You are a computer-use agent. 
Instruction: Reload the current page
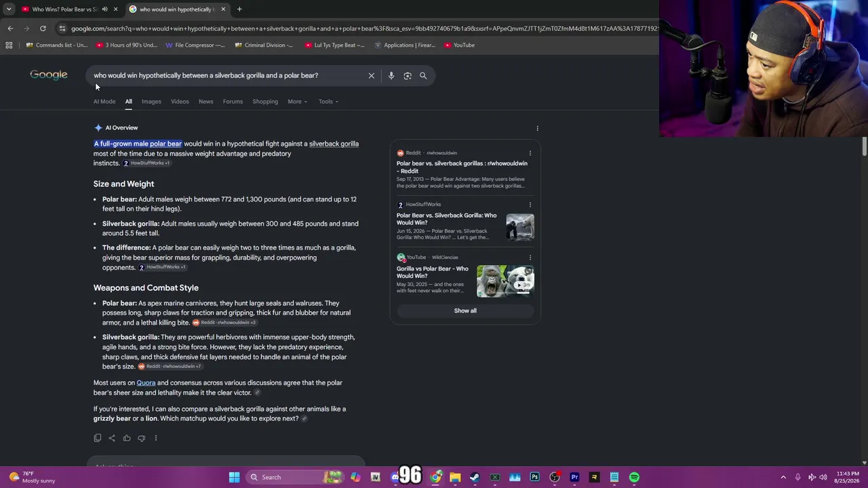point(43,28)
